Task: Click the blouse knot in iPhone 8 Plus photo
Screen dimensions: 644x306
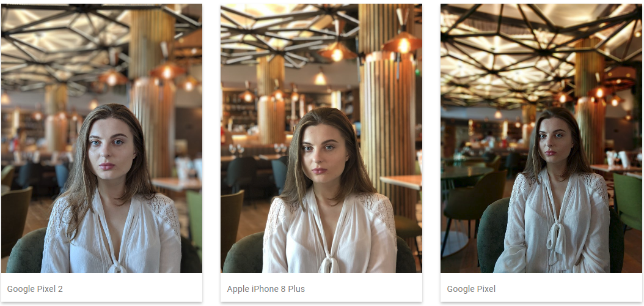Action: [x=330, y=263]
